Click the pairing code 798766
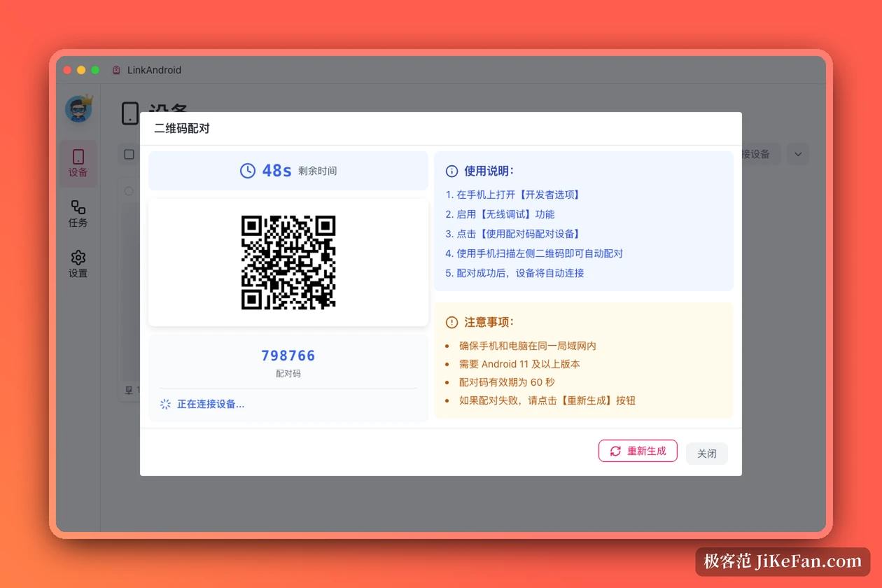882x588 pixels. [x=288, y=356]
